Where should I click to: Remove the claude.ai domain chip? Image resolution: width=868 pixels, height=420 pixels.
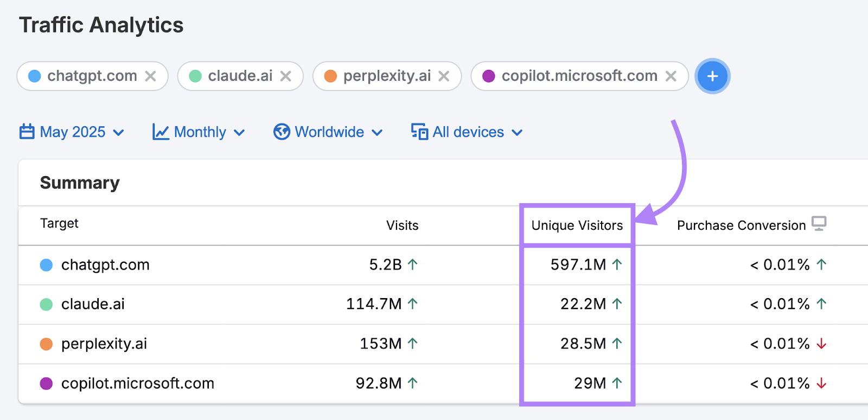pos(285,76)
